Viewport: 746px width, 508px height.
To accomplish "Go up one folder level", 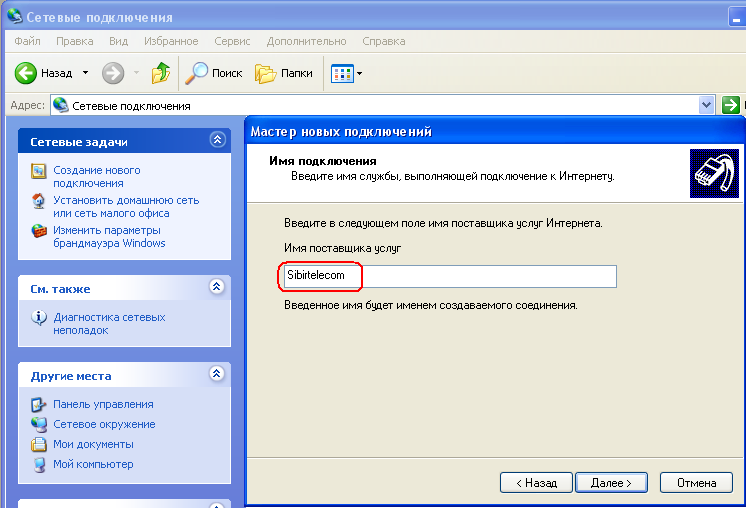I will point(161,73).
